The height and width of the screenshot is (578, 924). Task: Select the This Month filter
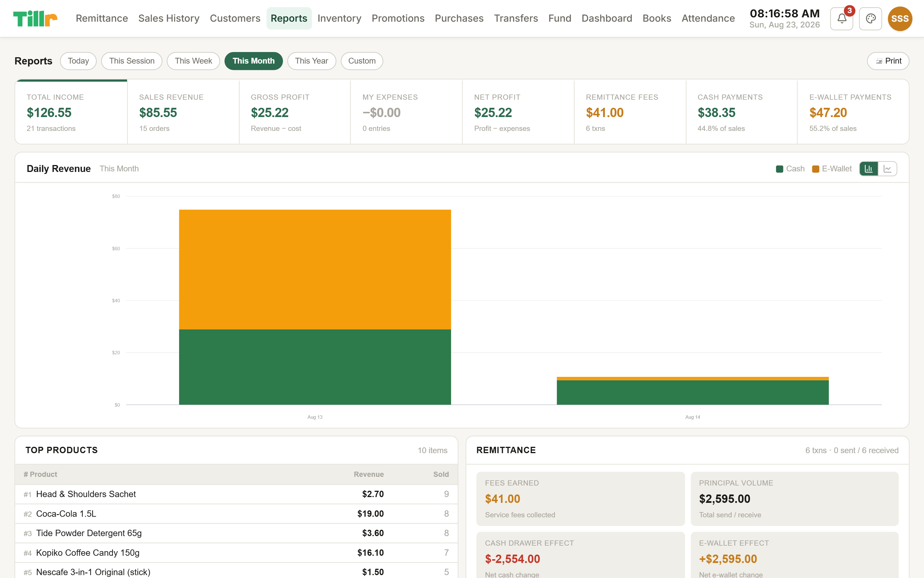pyautogui.click(x=254, y=61)
